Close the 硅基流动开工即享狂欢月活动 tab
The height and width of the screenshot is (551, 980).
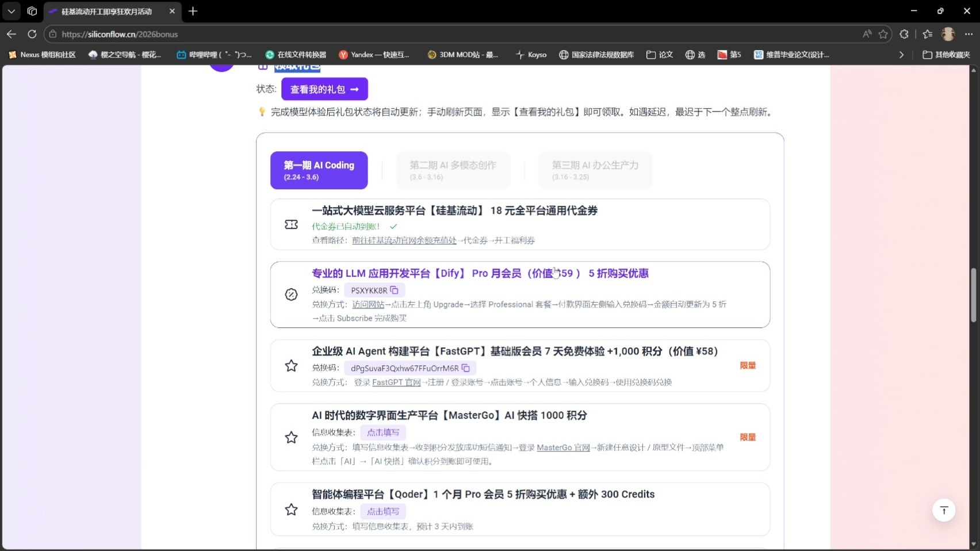(x=172, y=11)
